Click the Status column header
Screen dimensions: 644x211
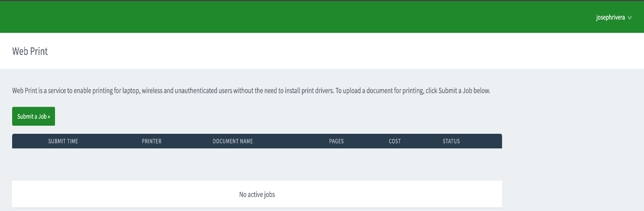pos(451,141)
